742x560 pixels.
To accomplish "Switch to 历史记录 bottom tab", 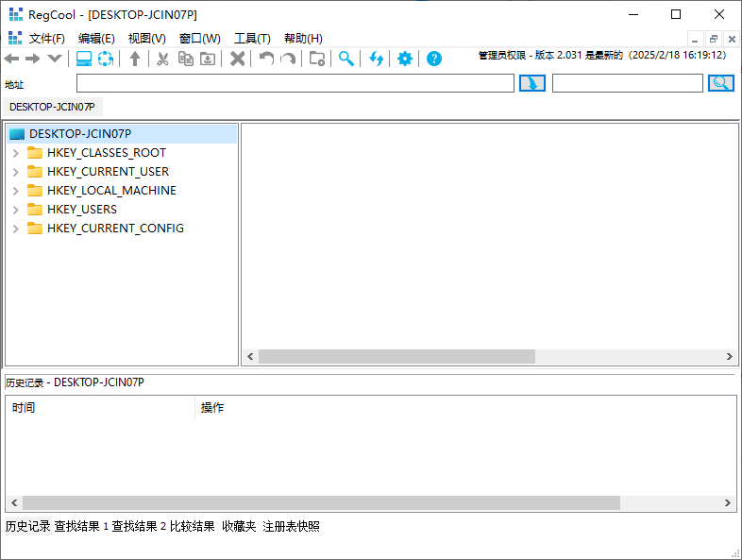I will (x=27, y=526).
